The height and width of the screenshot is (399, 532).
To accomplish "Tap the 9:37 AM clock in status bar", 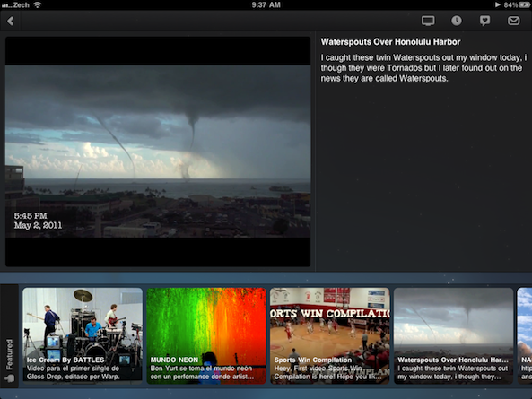I will 266,4.
